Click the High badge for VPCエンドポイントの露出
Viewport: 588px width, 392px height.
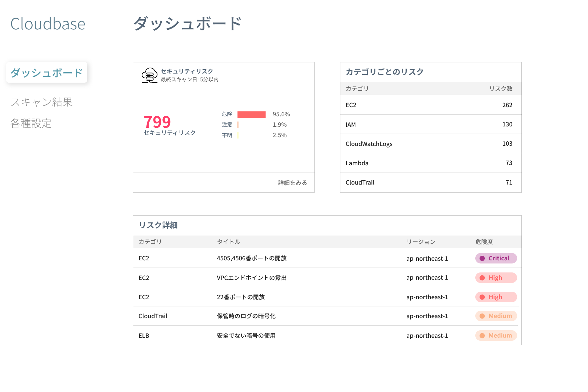tap(496, 278)
